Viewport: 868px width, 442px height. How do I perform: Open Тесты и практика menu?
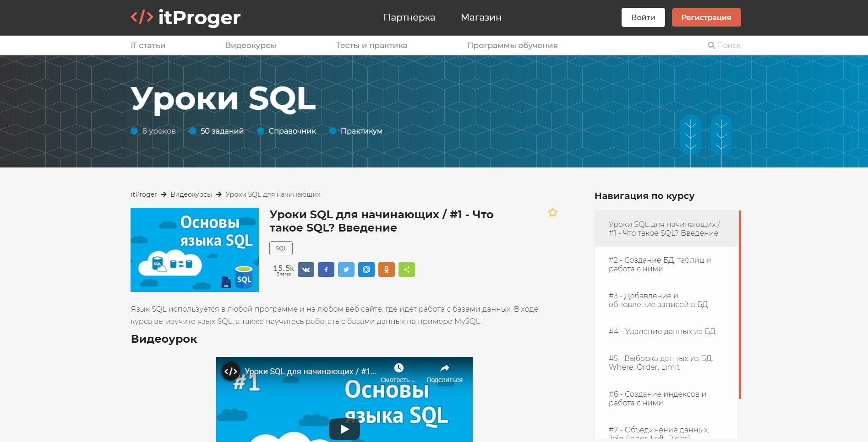pyautogui.click(x=371, y=45)
